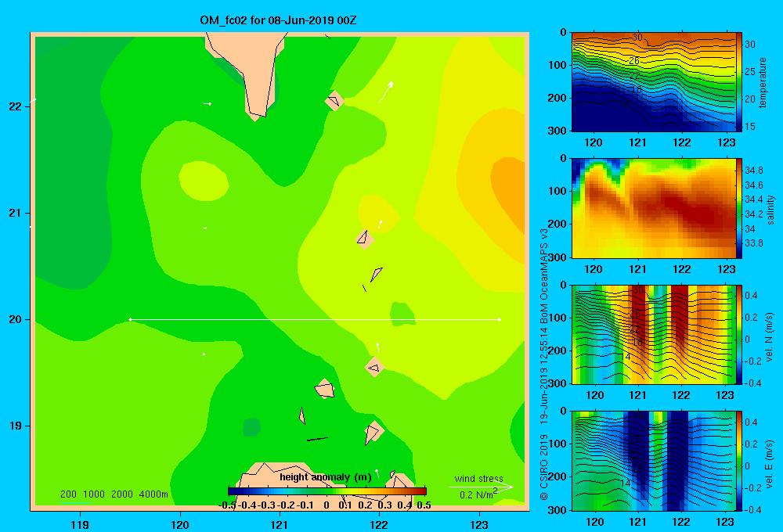
Task: Click the large wind stress arrow northeast of Taiwan's tip
Action: coord(385,92)
